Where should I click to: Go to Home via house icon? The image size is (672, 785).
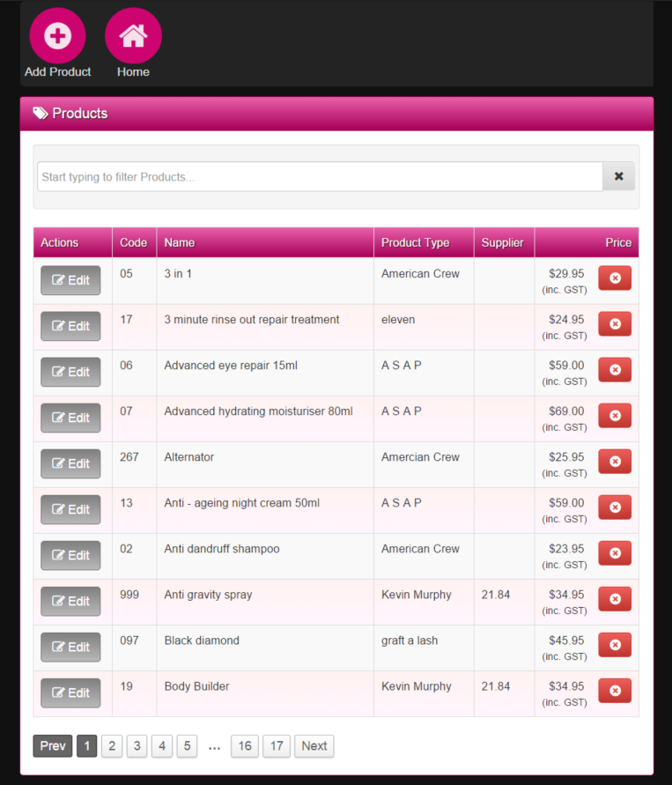tap(133, 35)
